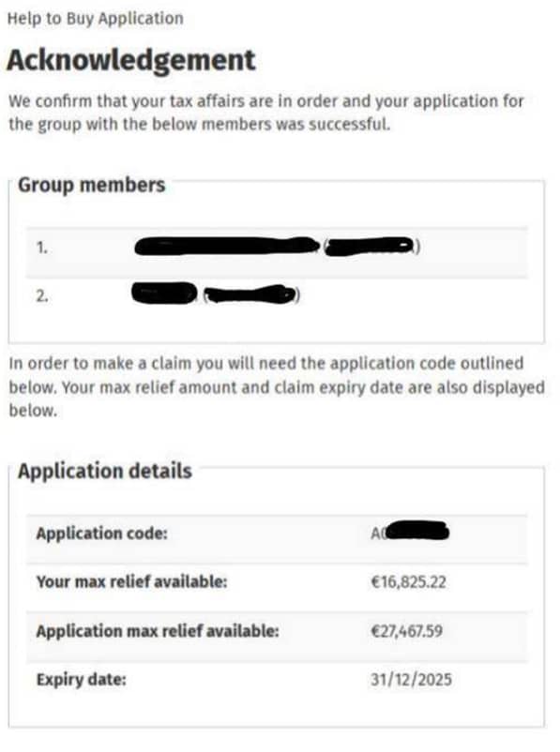The width and height of the screenshot is (560, 752).
Task: Click the number 1 list marker
Action: [x=42, y=248]
